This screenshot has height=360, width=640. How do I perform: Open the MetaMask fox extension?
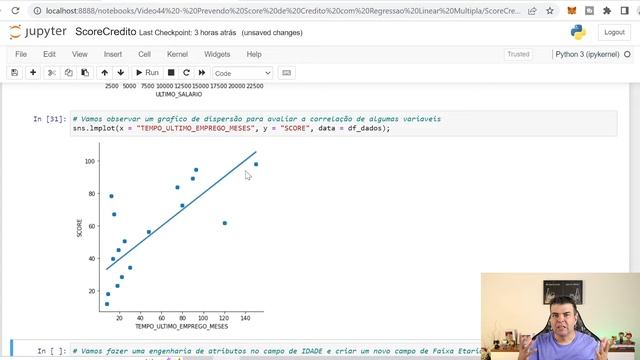[571, 11]
